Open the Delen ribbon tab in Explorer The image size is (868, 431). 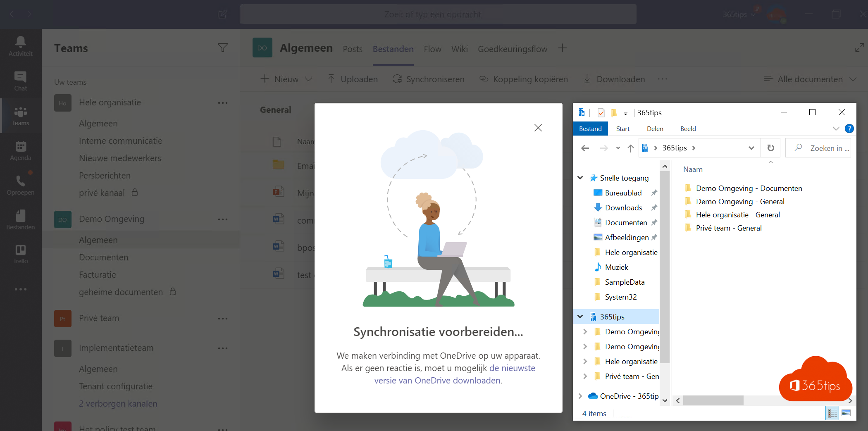(x=655, y=129)
